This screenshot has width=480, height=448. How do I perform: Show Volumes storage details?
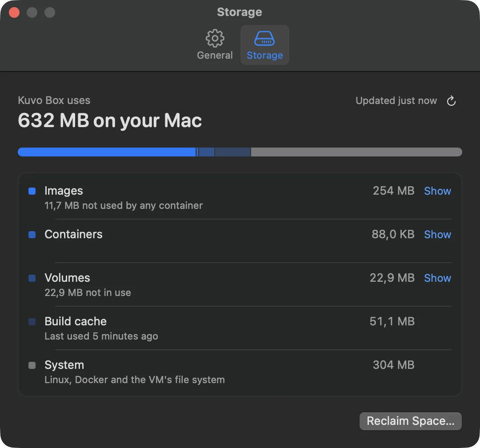(437, 278)
